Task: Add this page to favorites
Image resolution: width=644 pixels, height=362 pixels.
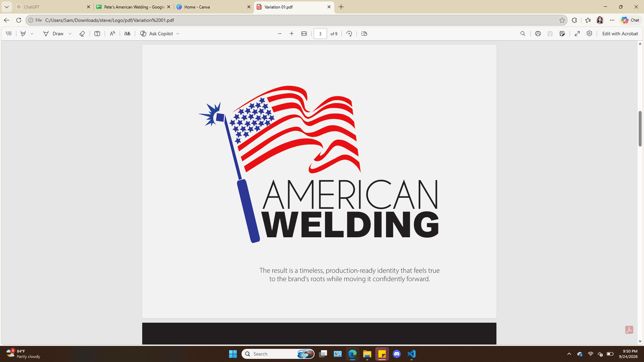Action: point(562,20)
